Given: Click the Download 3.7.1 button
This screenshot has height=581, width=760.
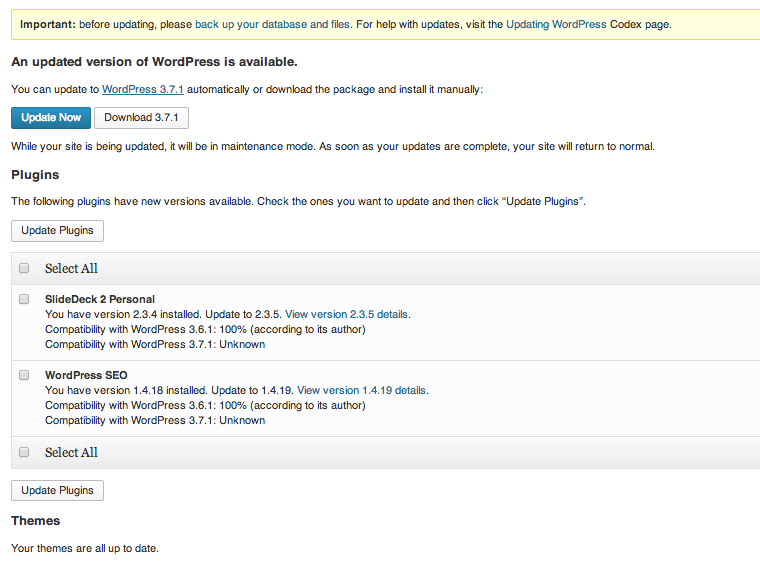Looking at the screenshot, I should pos(141,118).
